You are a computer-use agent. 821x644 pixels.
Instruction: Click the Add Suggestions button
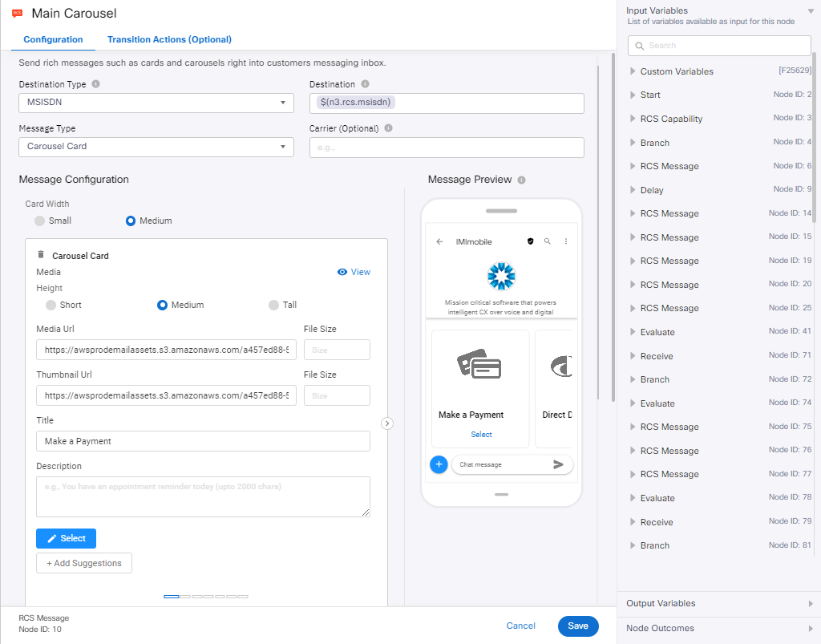[x=84, y=563]
